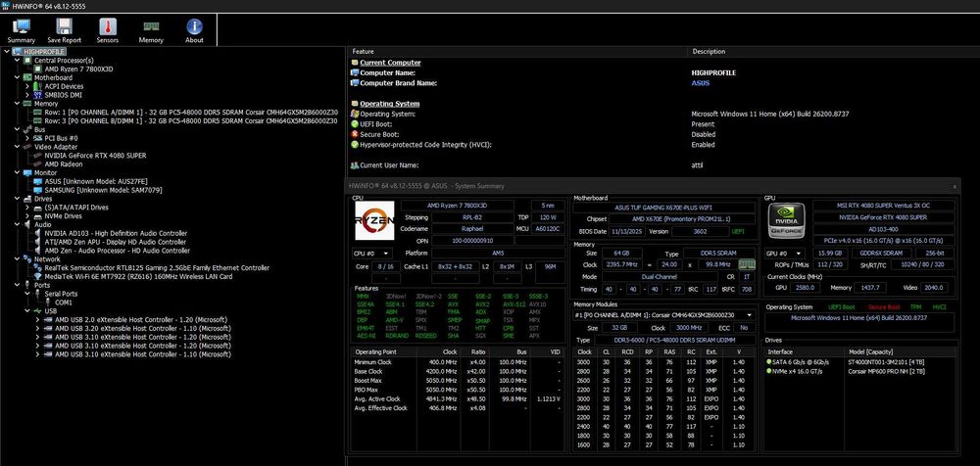980x466 pixels.
Task: Expand AMD USB 2.0 eXtensible Host Controller
Action: click(38, 319)
